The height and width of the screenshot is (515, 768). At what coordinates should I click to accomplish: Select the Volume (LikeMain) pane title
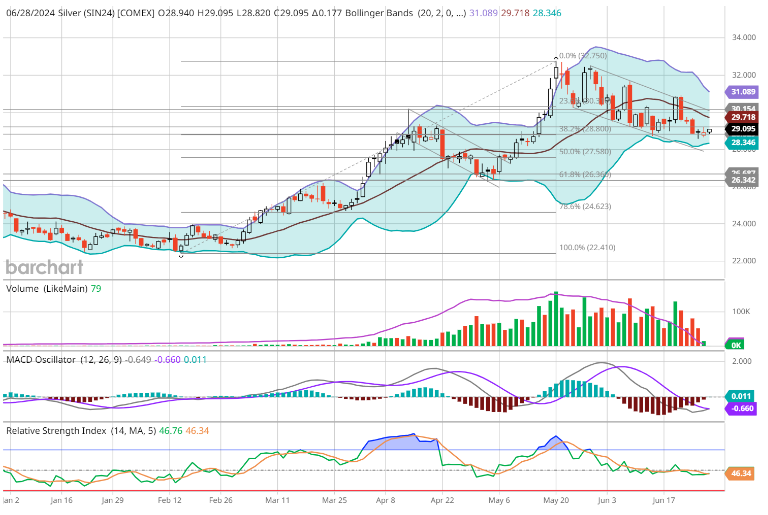point(47,289)
